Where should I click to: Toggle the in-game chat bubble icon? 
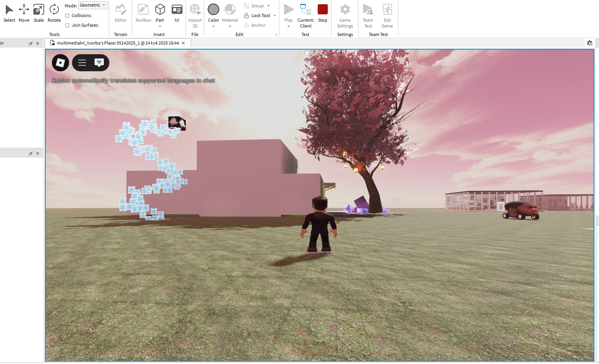click(99, 63)
